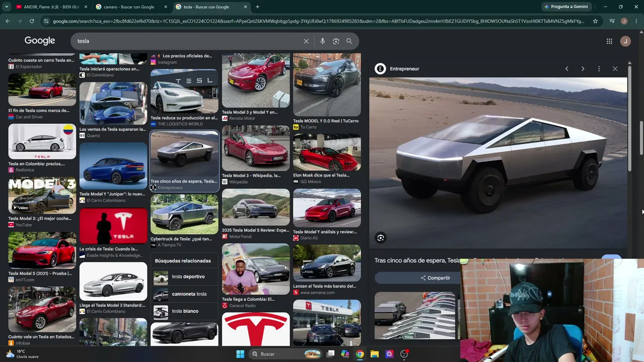Click into the Google search box

[186, 41]
